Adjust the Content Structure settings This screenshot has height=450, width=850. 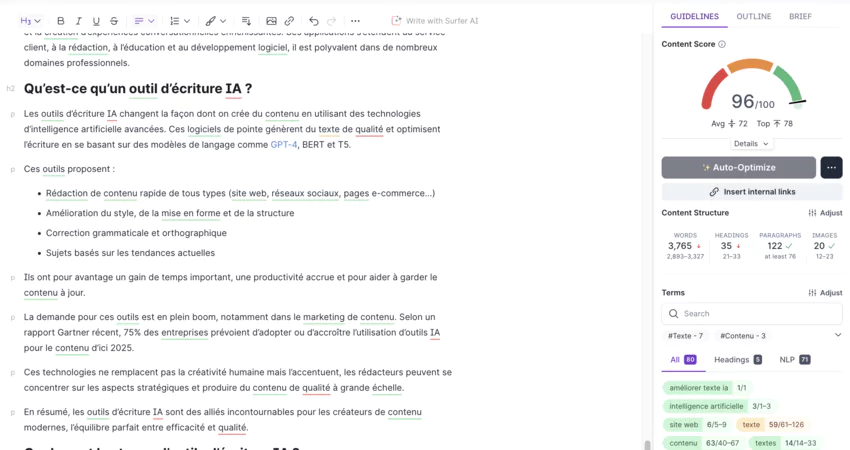tap(825, 213)
